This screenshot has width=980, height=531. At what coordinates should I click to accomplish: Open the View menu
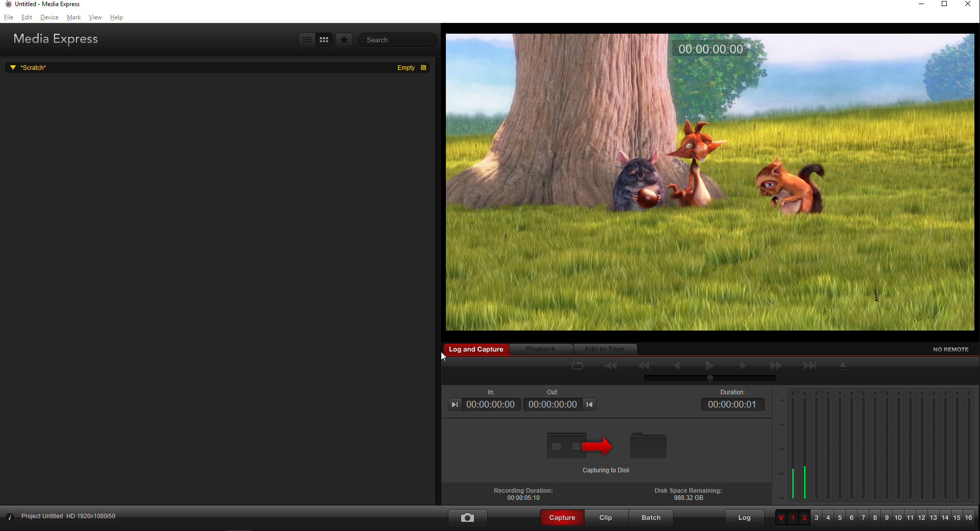tap(95, 17)
